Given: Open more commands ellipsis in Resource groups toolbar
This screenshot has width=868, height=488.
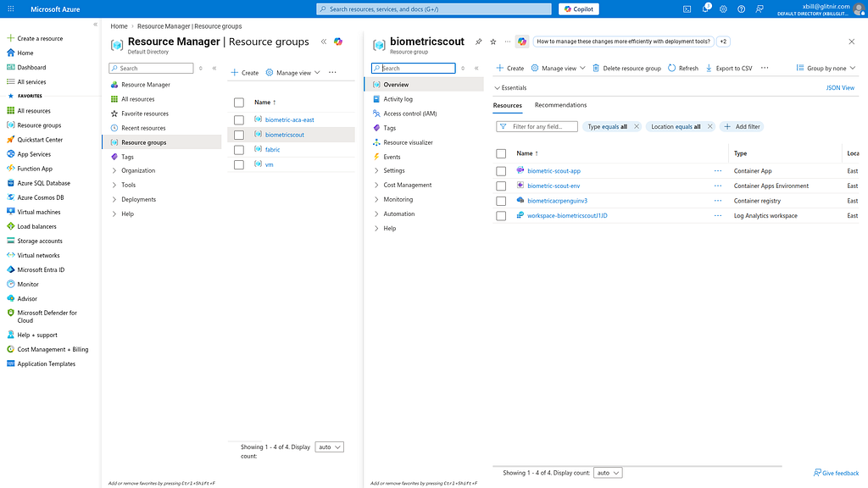Looking at the screenshot, I should coord(332,73).
